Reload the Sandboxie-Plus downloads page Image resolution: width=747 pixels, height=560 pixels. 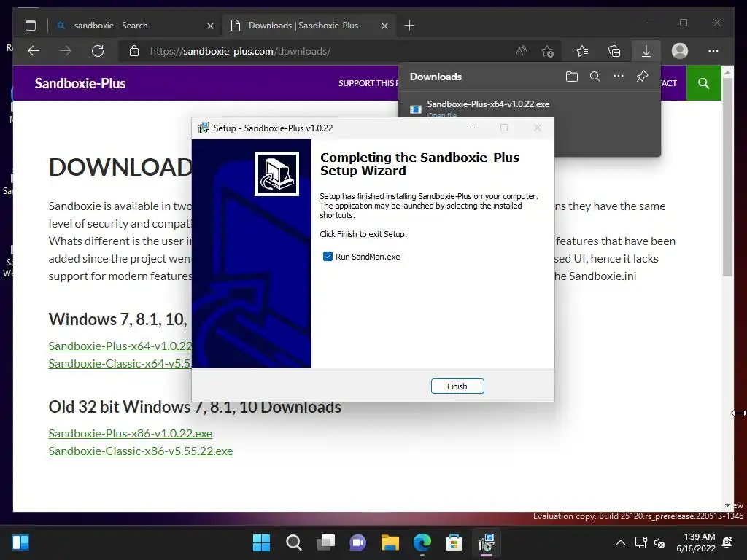[x=98, y=51]
